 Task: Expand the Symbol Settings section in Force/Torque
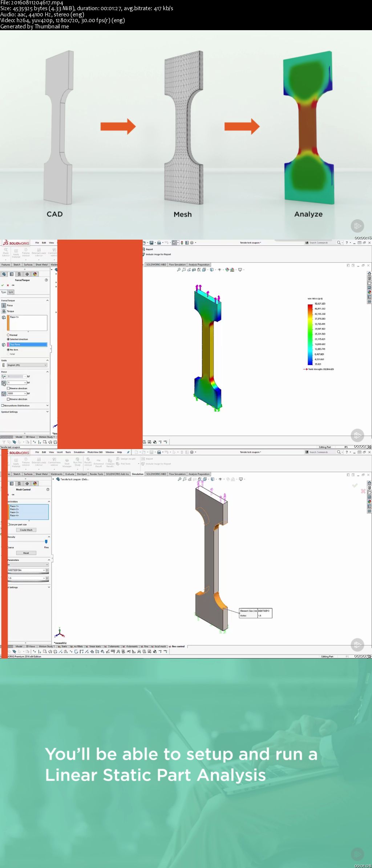[47, 412]
